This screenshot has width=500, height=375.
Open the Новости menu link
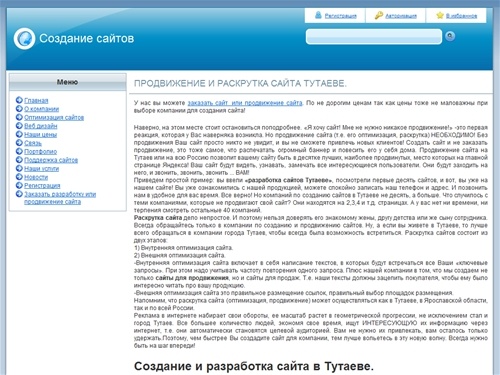click(36, 177)
